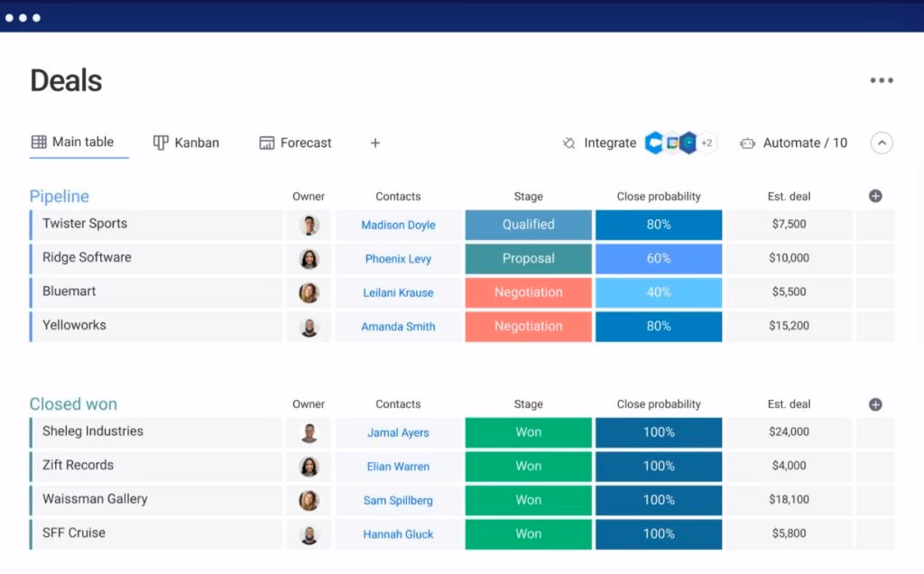Click the 40% close probability cell for Bluemart

click(659, 292)
